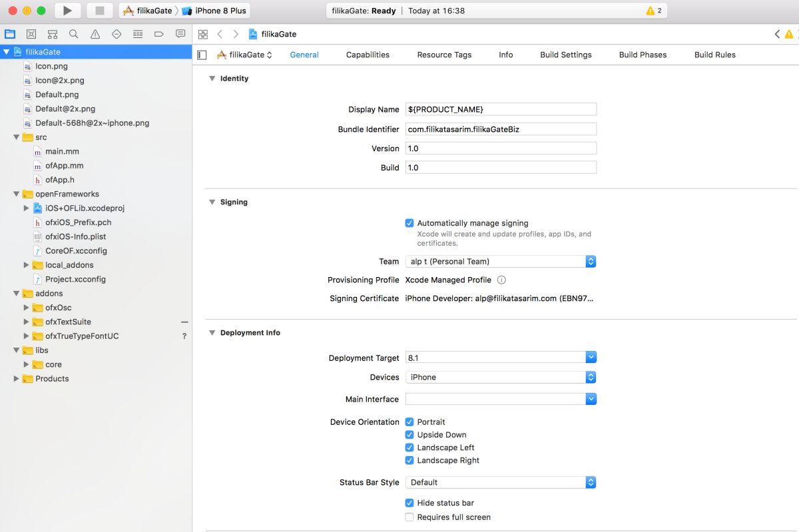Open the Info tab

click(506, 55)
